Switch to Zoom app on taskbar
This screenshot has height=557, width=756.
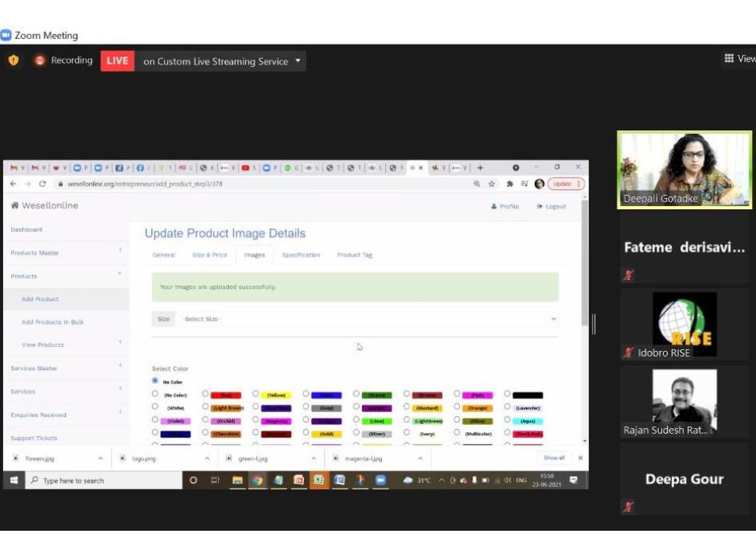click(381, 481)
